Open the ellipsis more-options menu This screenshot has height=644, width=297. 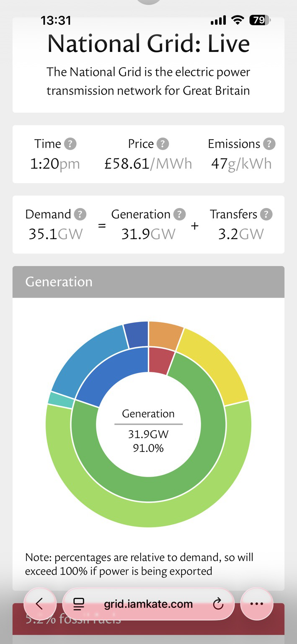point(257,604)
